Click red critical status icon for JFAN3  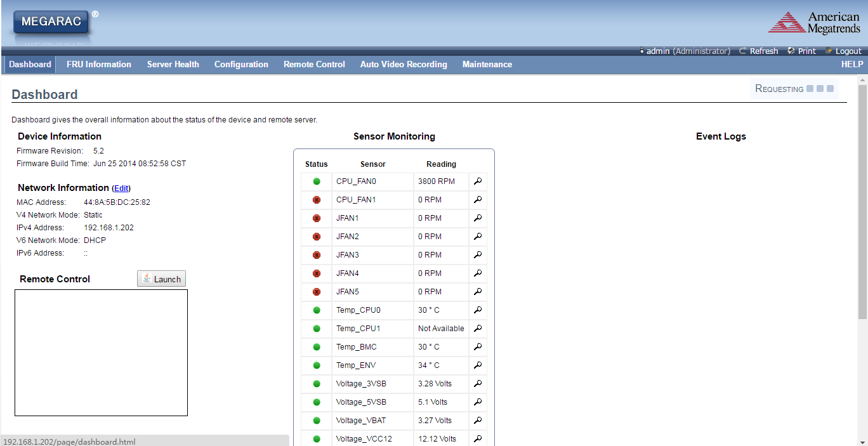click(x=317, y=255)
